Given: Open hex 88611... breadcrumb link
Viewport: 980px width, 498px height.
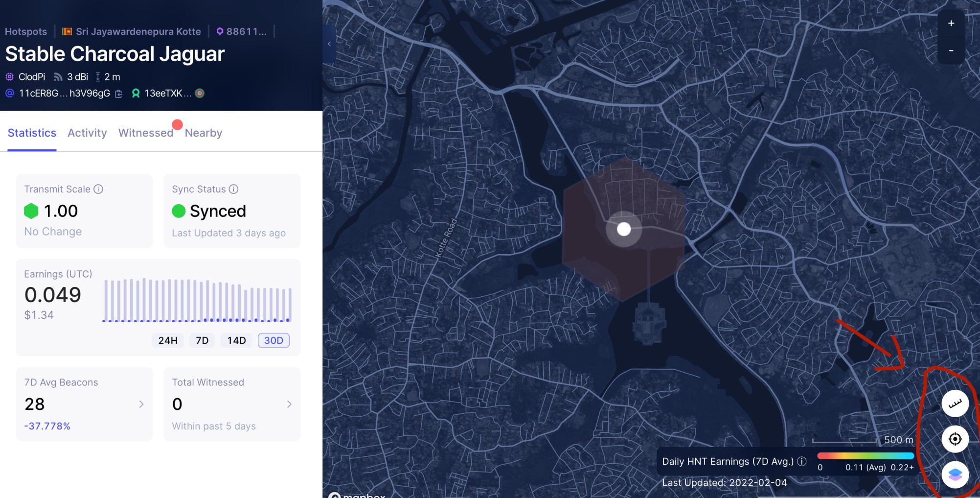Looking at the screenshot, I should coord(246,31).
